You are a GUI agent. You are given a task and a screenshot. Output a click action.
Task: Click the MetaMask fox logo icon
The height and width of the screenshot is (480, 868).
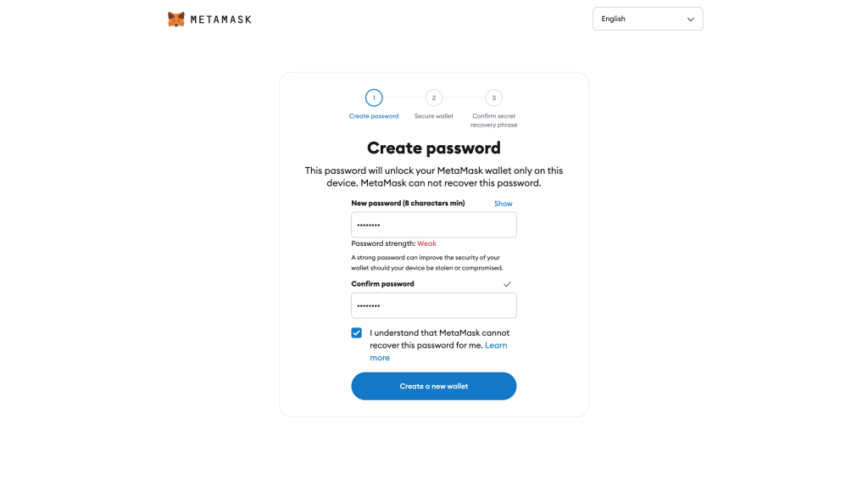tap(176, 19)
